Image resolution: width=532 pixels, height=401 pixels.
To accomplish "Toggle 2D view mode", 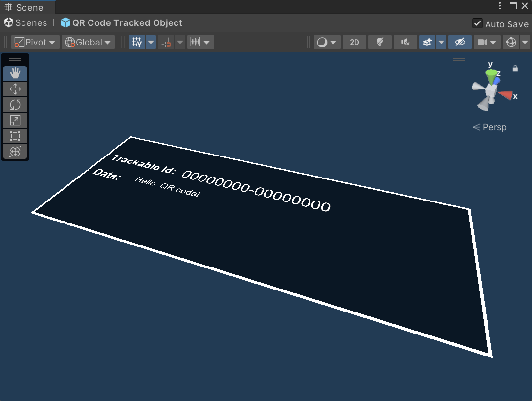I will (354, 42).
